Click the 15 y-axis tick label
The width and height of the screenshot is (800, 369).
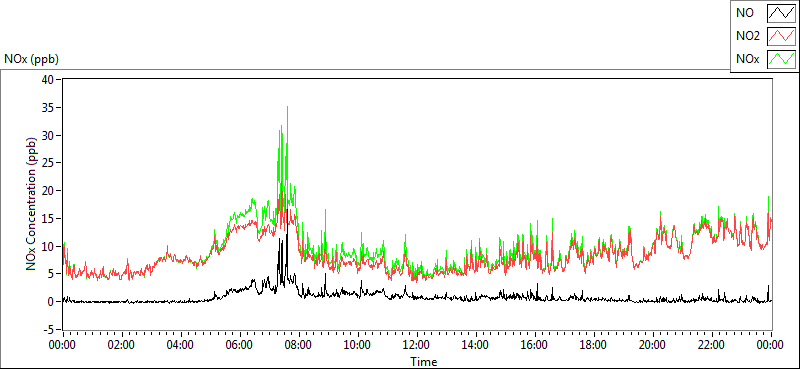click(x=48, y=218)
